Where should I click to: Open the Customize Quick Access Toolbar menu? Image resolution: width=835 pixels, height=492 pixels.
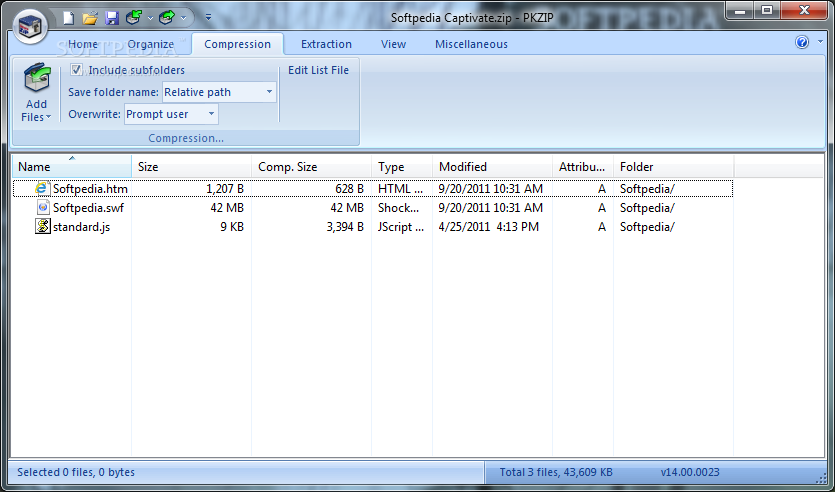click(208, 18)
